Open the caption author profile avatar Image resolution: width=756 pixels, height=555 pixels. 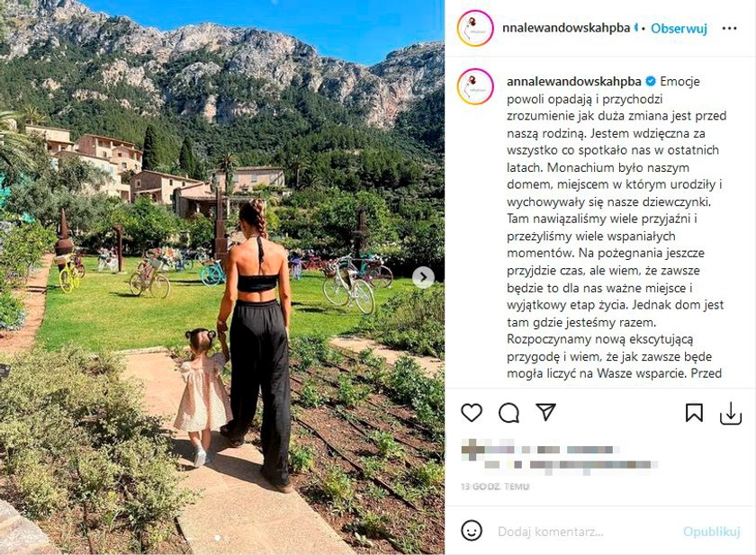coord(475,86)
